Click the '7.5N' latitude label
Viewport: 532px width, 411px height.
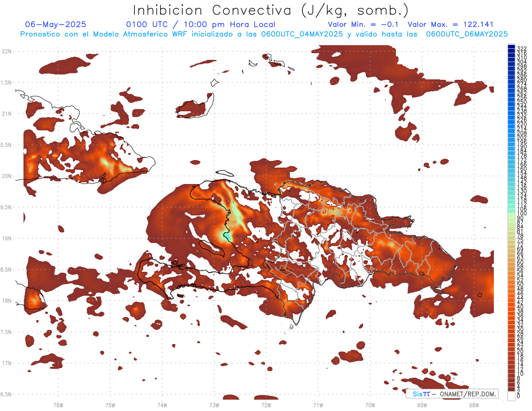(x=7, y=332)
